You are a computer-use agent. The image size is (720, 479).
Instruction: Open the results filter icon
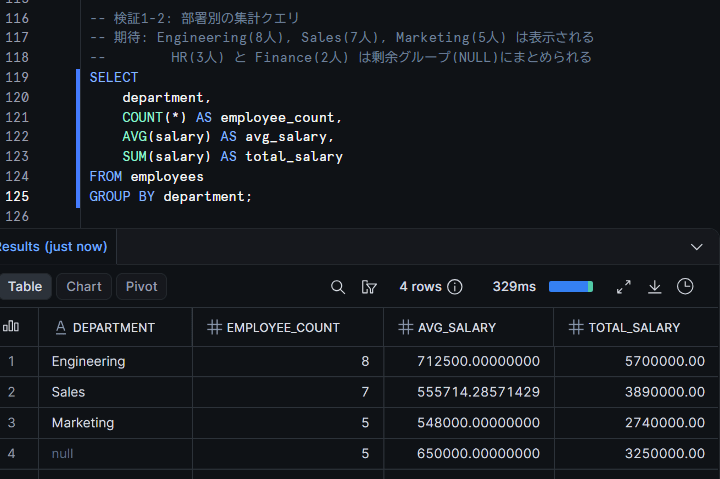tap(369, 287)
